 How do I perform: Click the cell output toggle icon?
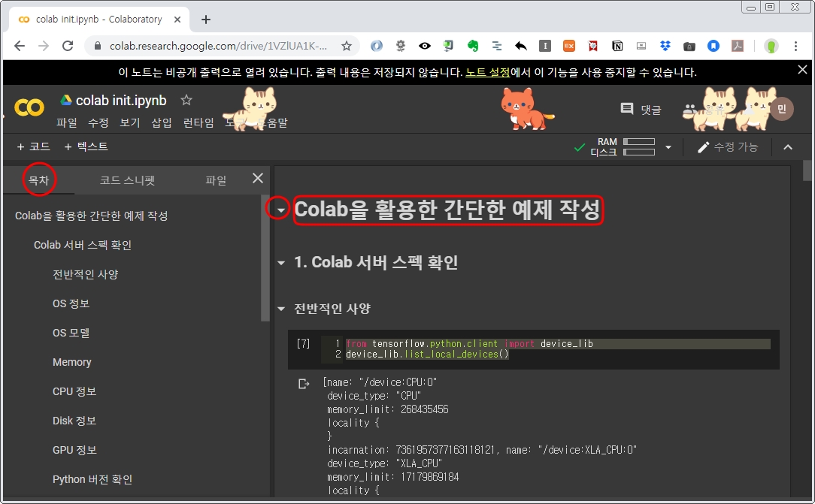click(x=304, y=384)
